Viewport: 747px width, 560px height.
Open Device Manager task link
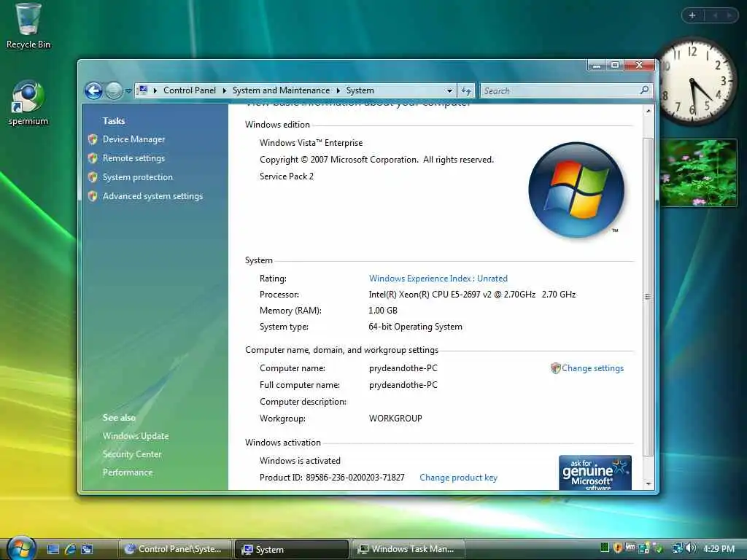pos(134,139)
